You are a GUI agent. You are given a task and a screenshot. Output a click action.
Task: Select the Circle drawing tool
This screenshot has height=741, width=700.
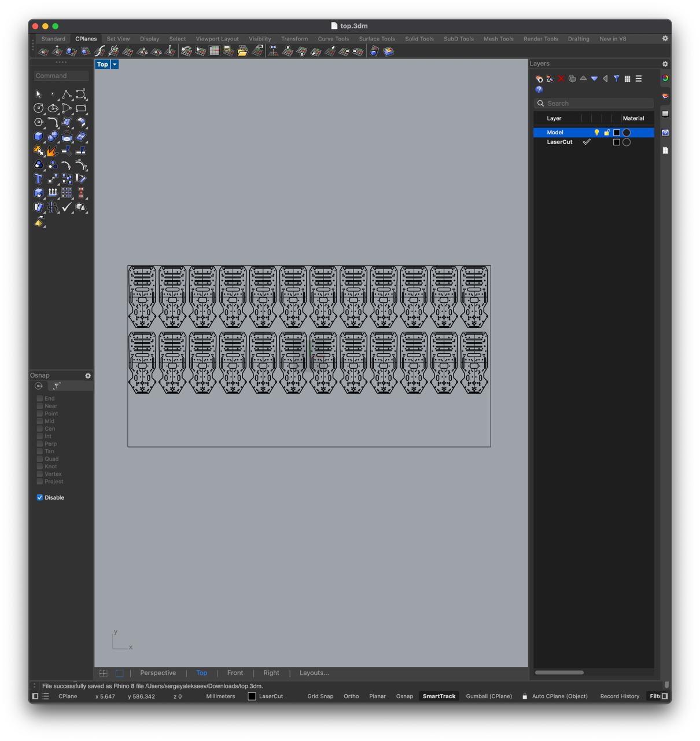tap(39, 108)
